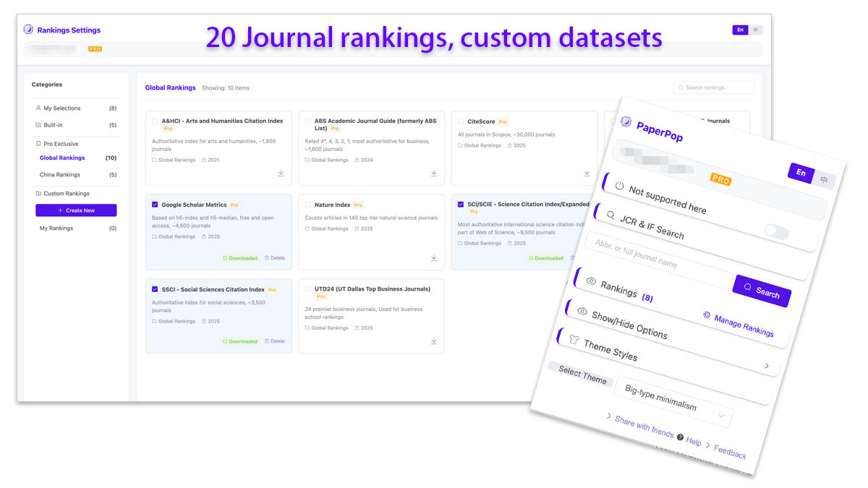Click the My Selections person icon

(x=38, y=108)
